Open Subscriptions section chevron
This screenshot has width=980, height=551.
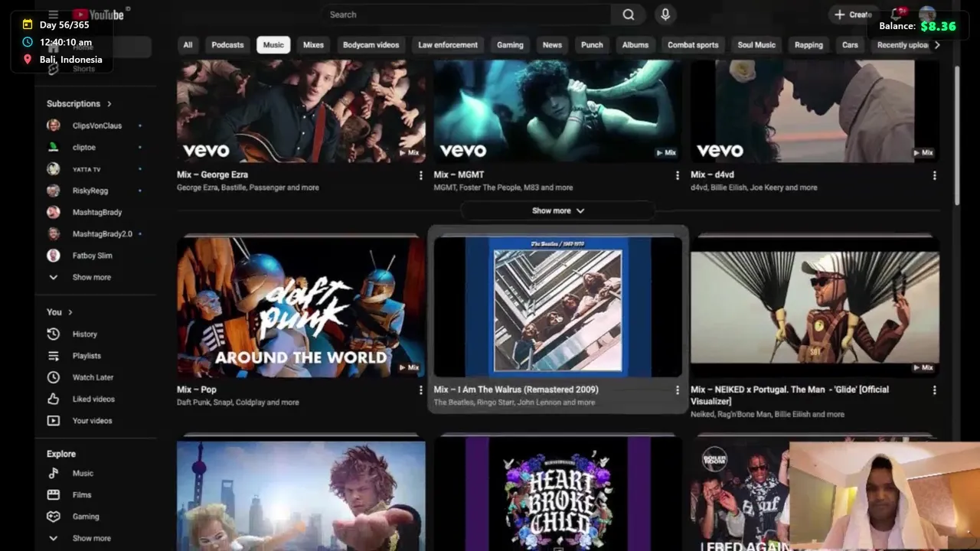[109, 103]
